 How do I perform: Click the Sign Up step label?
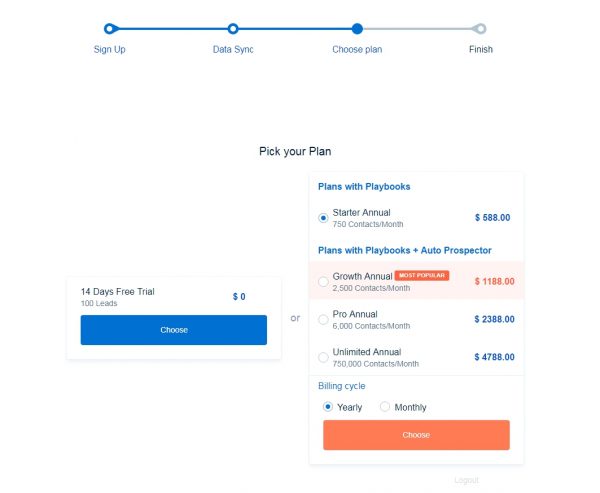coord(109,49)
